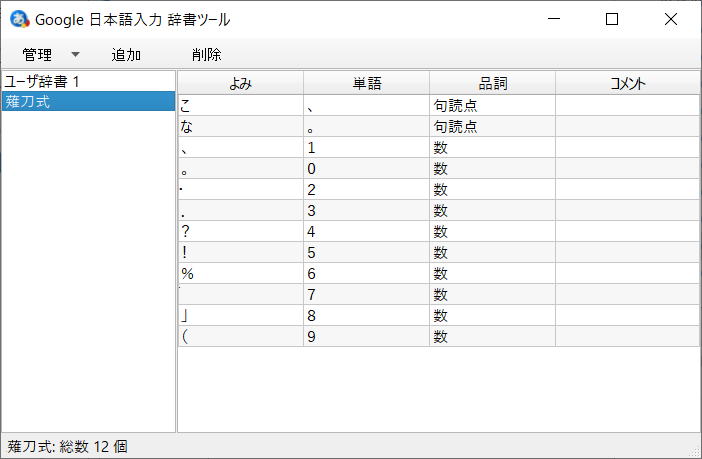Select the よみ cell reading こ
Viewport: 702px width, 459px height.
241,105
